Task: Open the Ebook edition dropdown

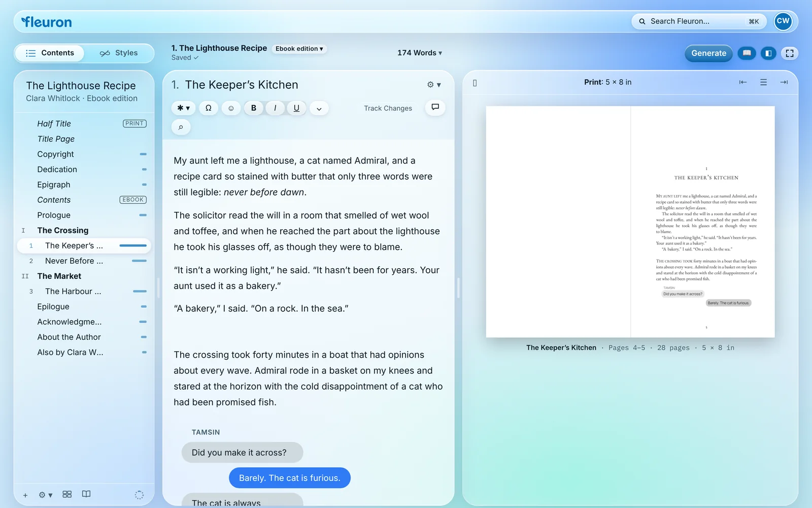Action: coord(299,49)
